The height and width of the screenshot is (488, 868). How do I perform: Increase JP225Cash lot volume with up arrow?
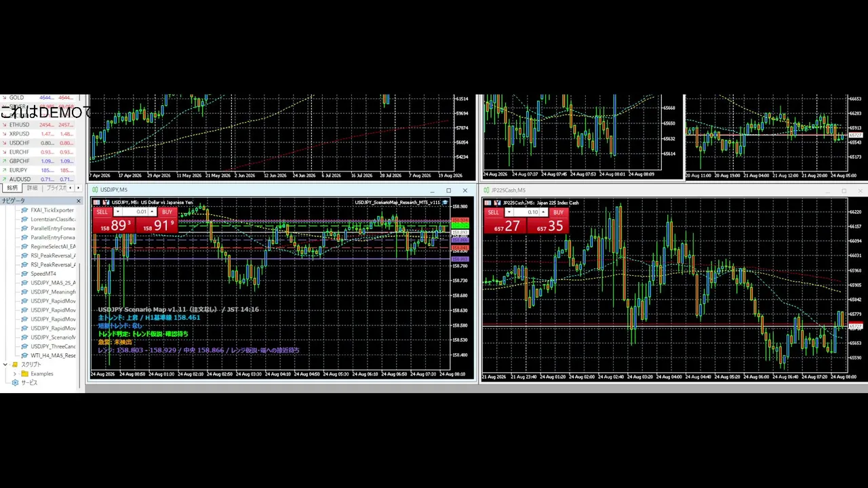coord(543,212)
